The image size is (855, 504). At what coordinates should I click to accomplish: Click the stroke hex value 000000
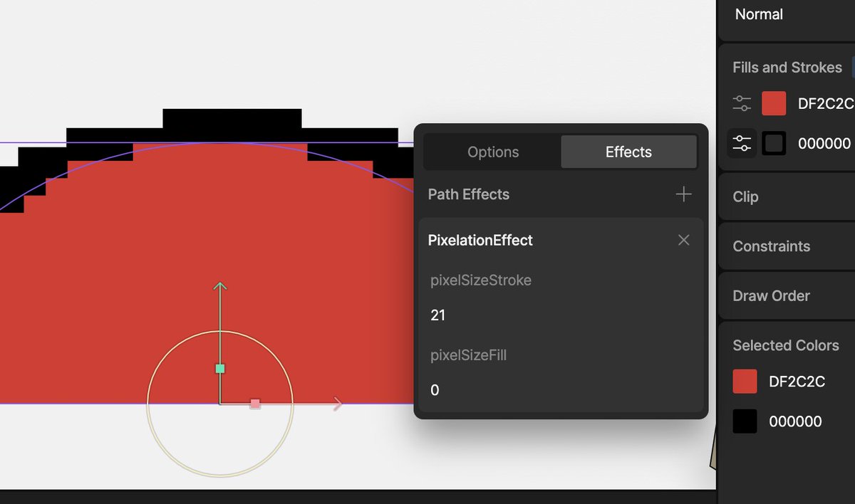click(826, 143)
